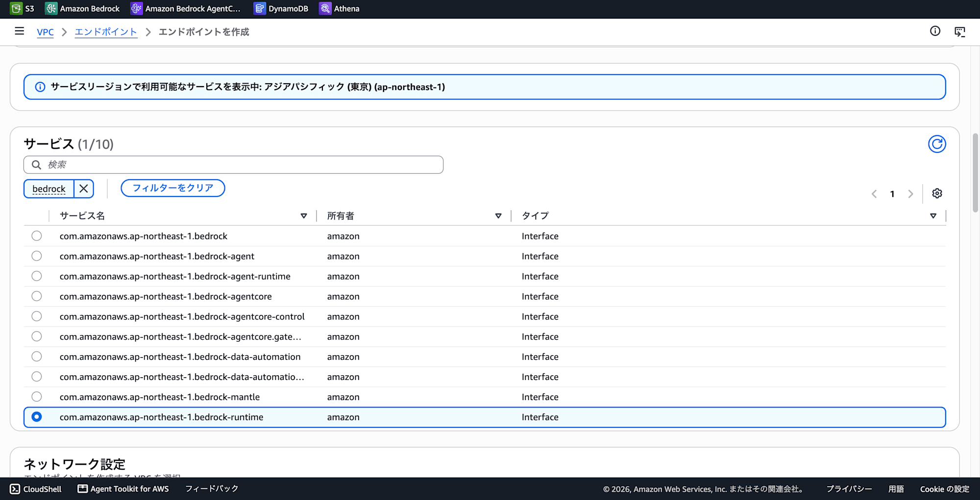The width and height of the screenshot is (980, 500).
Task: Open the Amazon Bedrock shortcut icon
Action: pyautogui.click(x=51, y=8)
